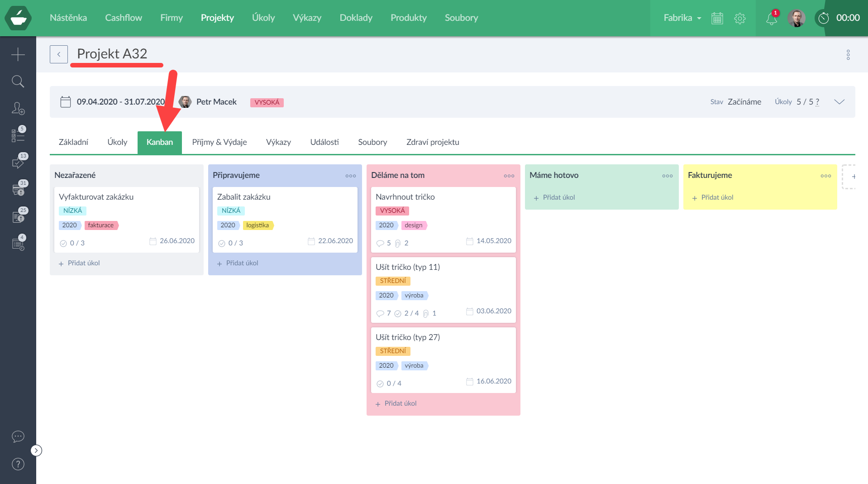Click the plus icon in left sidebar
The height and width of the screenshot is (484, 868).
(18, 54)
